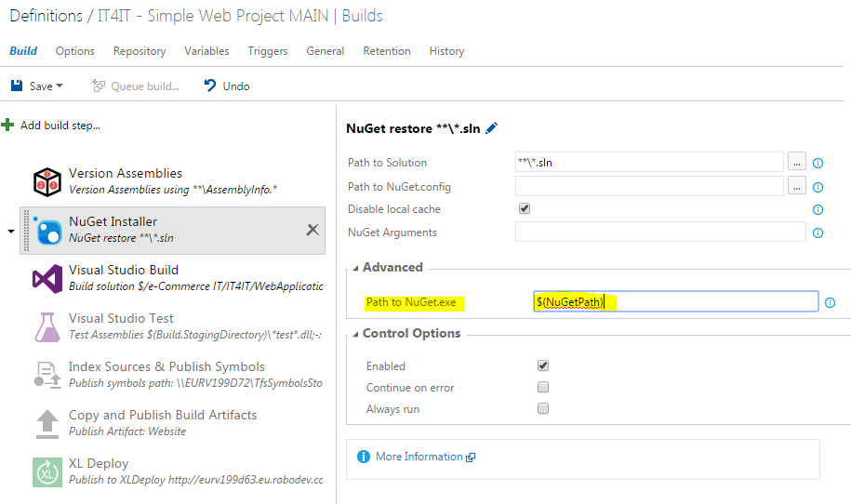This screenshot has width=851, height=504.
Task: Select the NuGet Installer step icon
Action: (x=48, y=231)
